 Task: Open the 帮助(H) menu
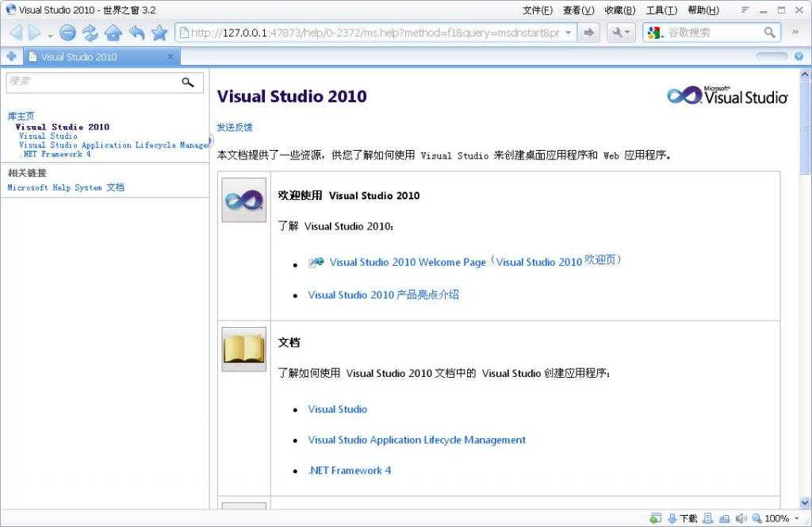click(703, 10)
